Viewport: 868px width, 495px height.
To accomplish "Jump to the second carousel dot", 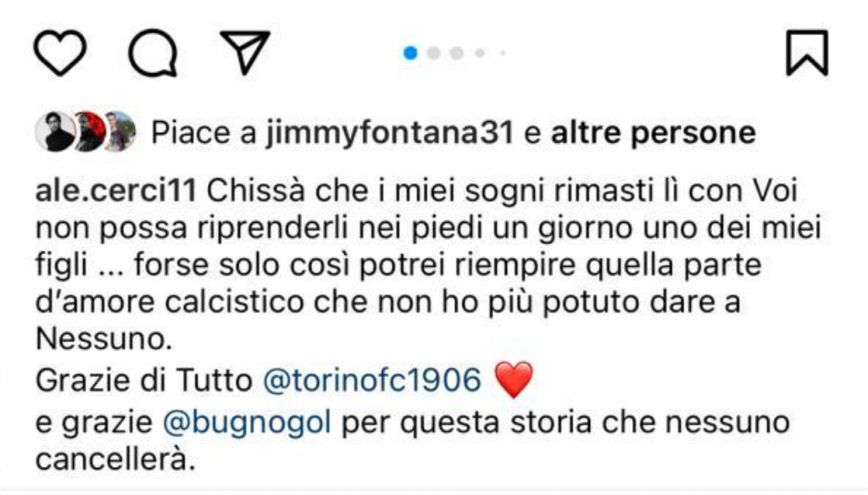I will 434,53.
